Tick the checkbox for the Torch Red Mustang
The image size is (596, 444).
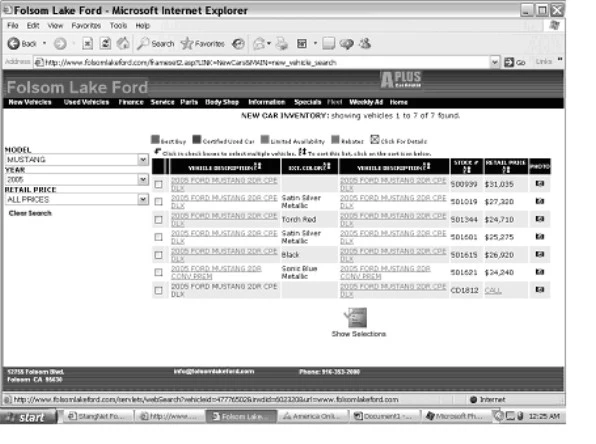tap(159, 220)
